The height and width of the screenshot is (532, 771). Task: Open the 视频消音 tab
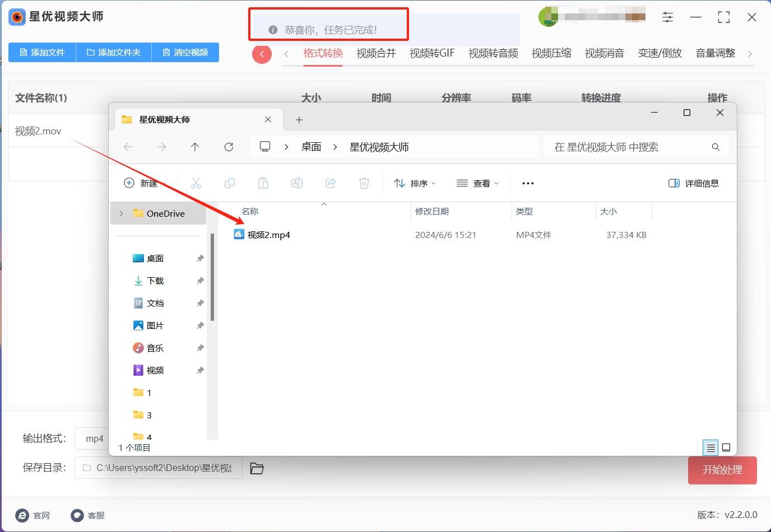coord(605,53)
